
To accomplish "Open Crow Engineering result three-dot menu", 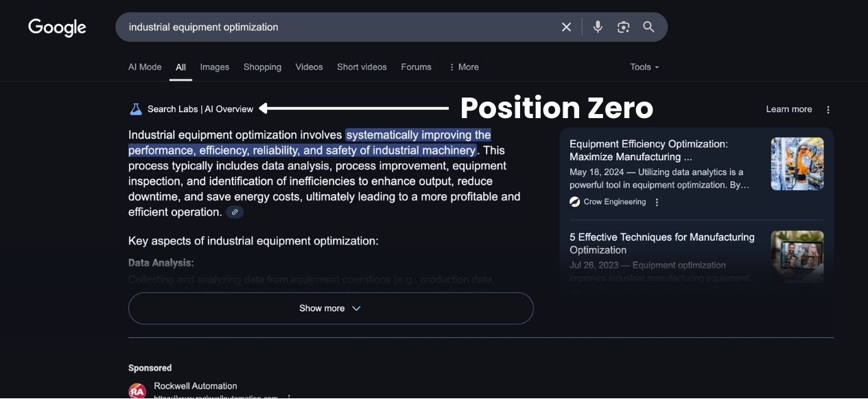I will (x=657, y=202).
